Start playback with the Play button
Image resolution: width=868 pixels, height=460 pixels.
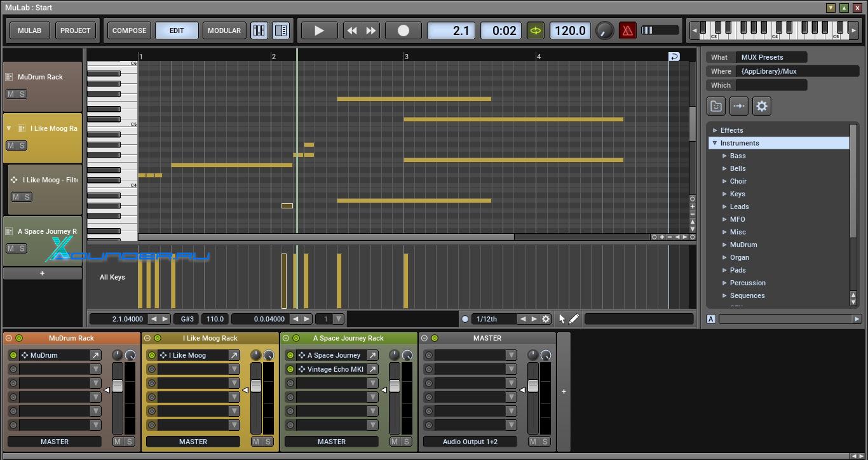(319, 30)
